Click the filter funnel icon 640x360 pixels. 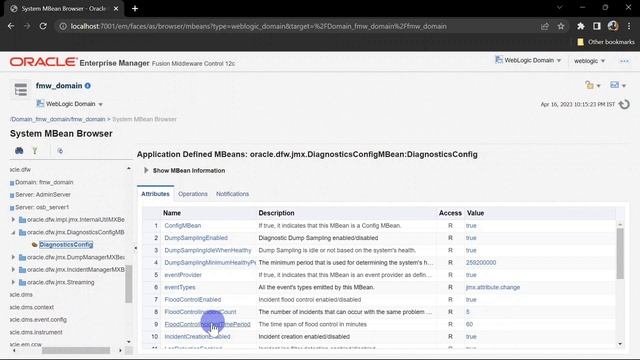pyautogui.click(x=35, y=151)
